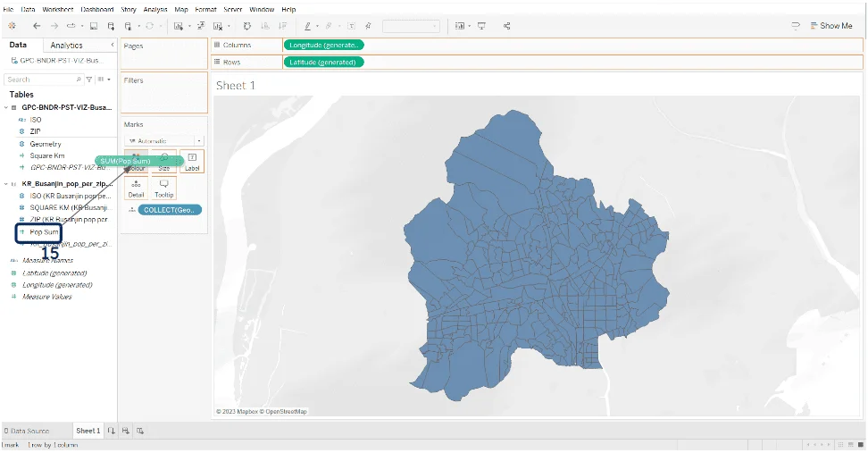The width and height of the screenshot is (868, 453).
Task: Click the Presentation Mode icon
Action: pyautogui.click(x=482, y=26)
